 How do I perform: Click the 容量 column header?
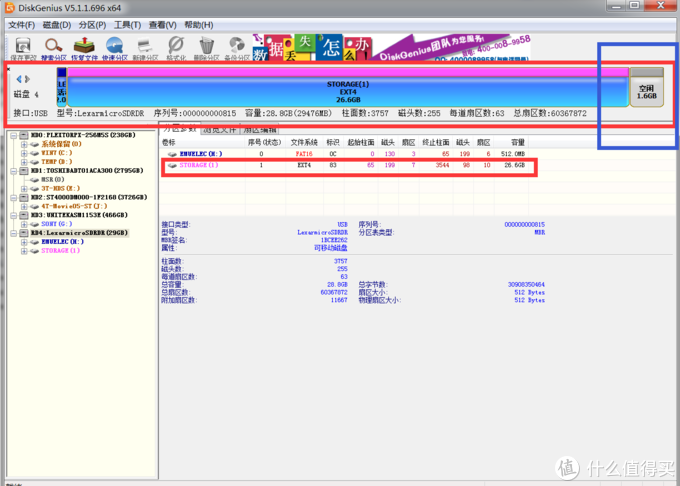point(518,142)
